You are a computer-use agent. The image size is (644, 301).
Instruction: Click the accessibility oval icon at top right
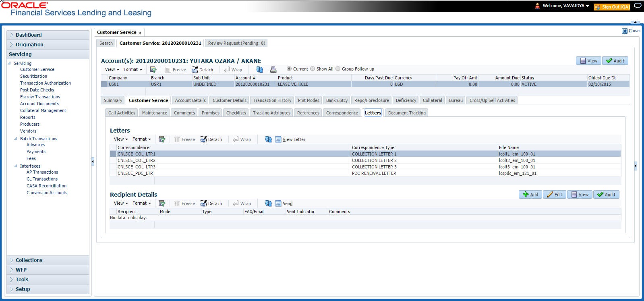[638, 6]
